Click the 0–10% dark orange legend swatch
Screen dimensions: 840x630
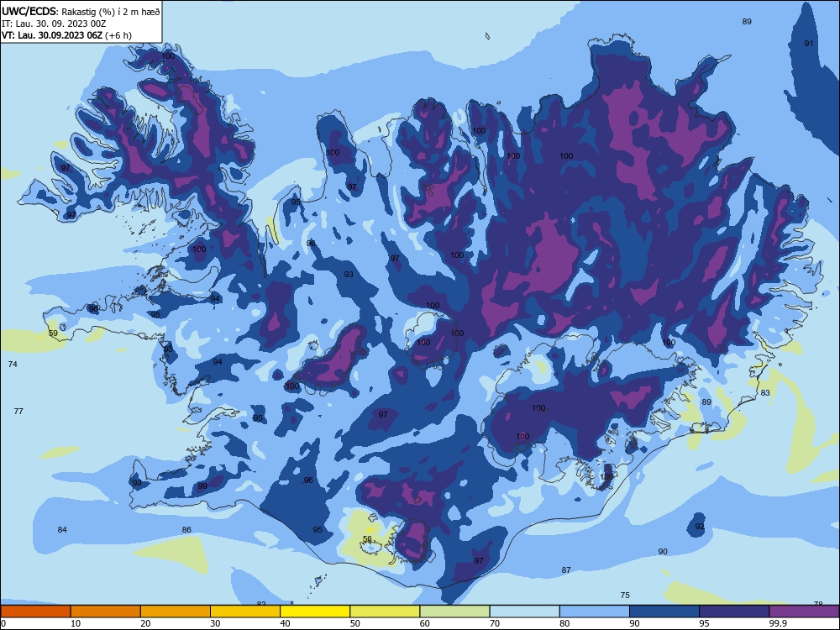[x=35, y=612]
